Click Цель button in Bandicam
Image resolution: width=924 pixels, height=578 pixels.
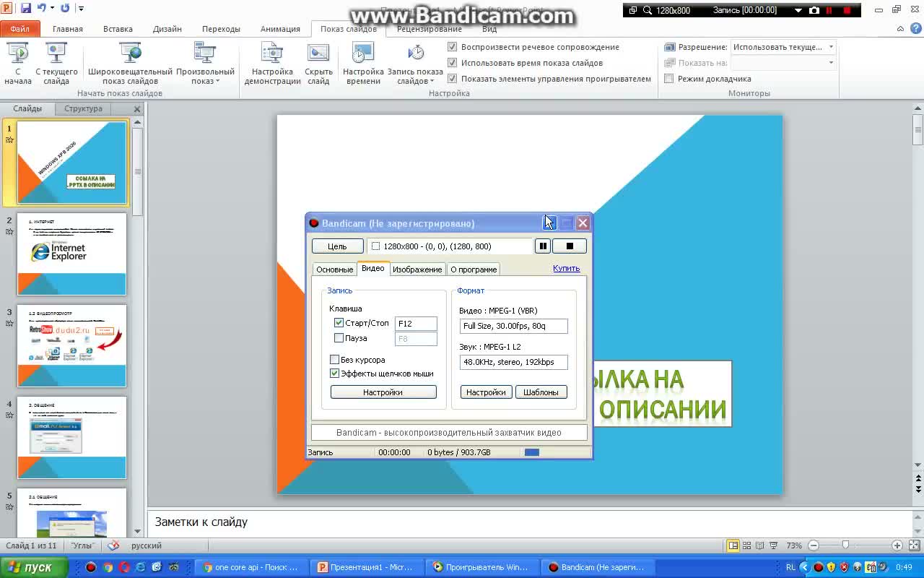click(x=338, y=246)
